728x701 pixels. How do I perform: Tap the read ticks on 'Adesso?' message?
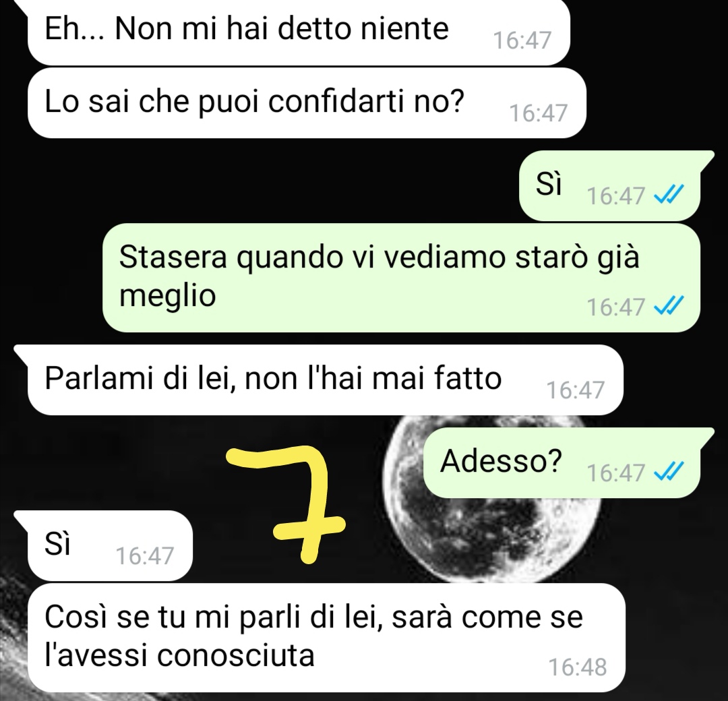[668, 472]
